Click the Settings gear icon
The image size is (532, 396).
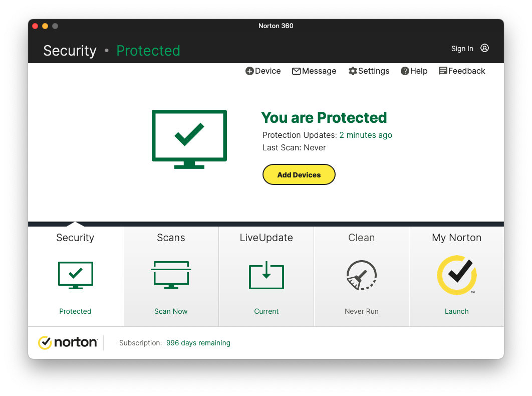tap(353, 71)
